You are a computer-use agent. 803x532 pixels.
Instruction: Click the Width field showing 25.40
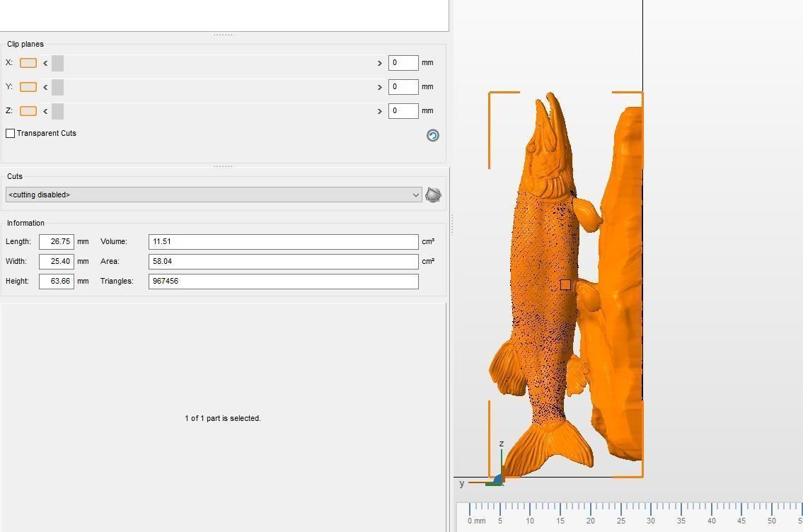[x=57, y=262]
